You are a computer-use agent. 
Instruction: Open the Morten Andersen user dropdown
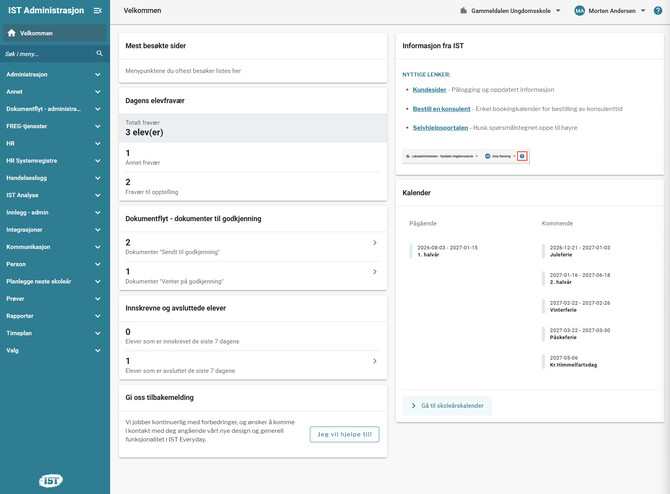click(610, 11)
